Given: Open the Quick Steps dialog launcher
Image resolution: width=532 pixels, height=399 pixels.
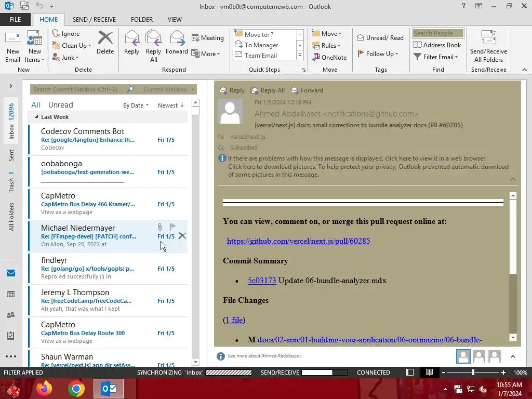Looking at the screenshot, I should (303, 70).
